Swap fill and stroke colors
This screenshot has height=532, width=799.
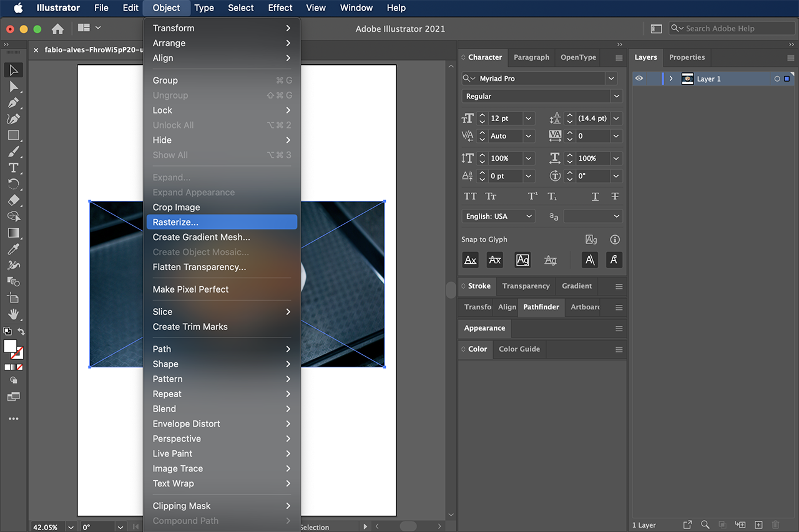(21, 331)
